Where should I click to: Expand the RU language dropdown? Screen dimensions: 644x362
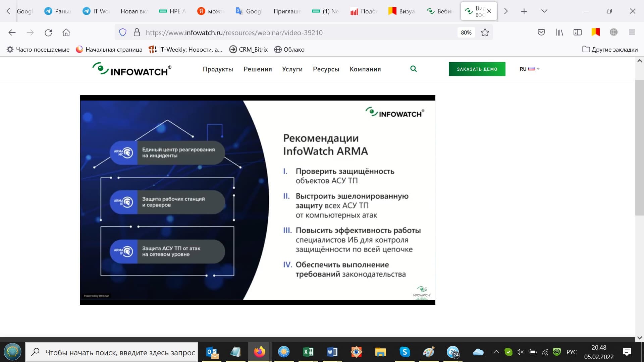coord(530,69)
